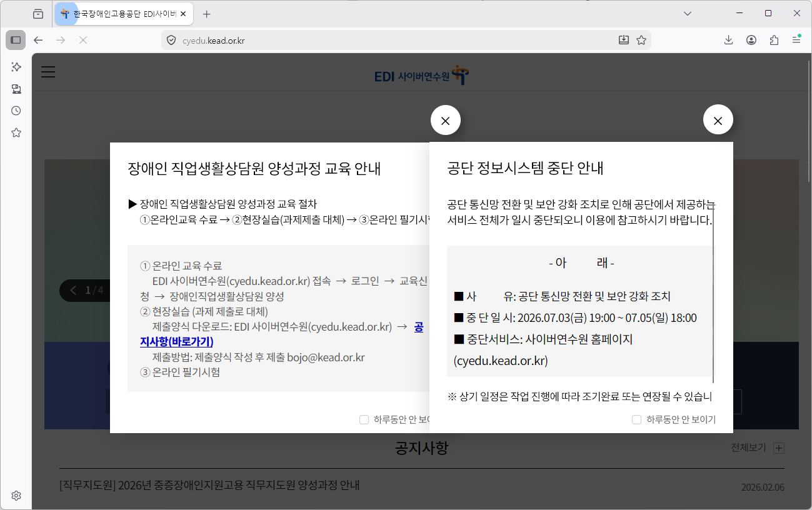Open Bookmarks in the sidebar

16,132
